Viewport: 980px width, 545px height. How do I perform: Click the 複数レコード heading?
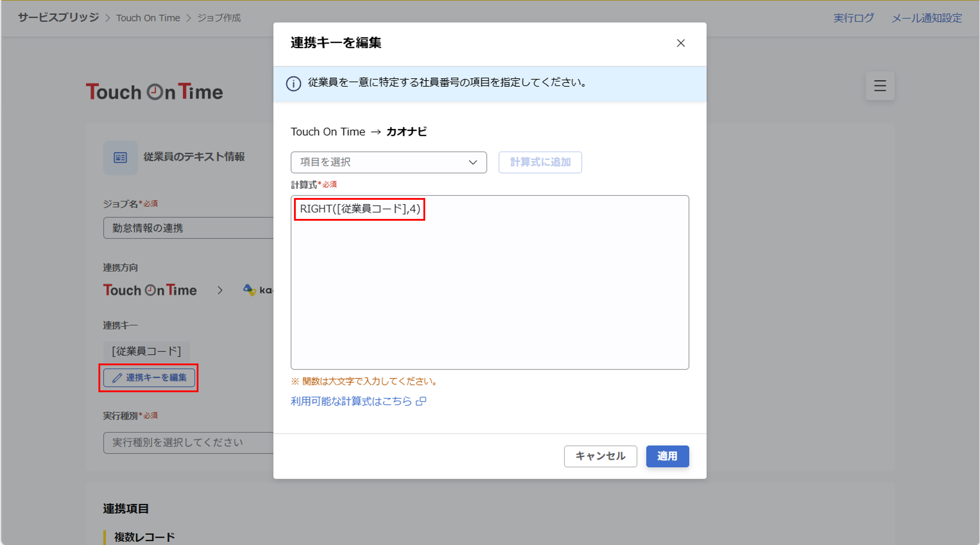tap(145, 537)
